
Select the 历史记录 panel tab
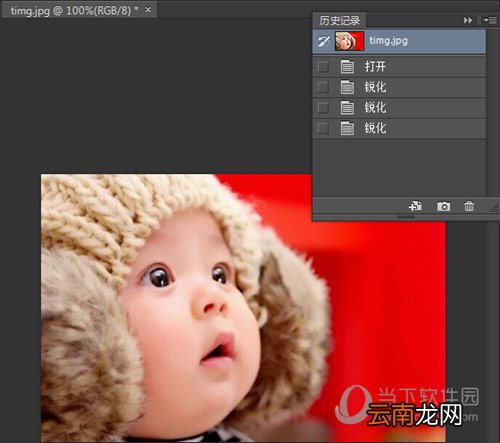339,21
